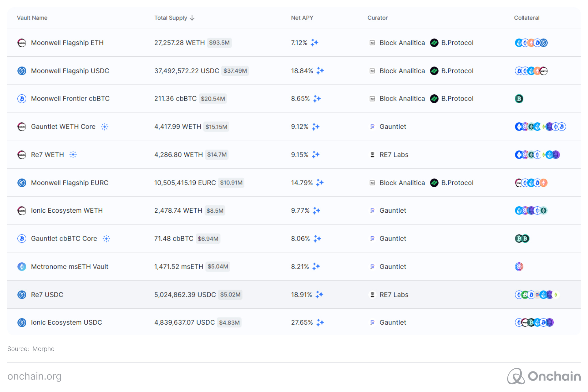Click the collateral icons of Moonwell Flagship ETH
Screen dimensions: 588x392
point(531,43)
